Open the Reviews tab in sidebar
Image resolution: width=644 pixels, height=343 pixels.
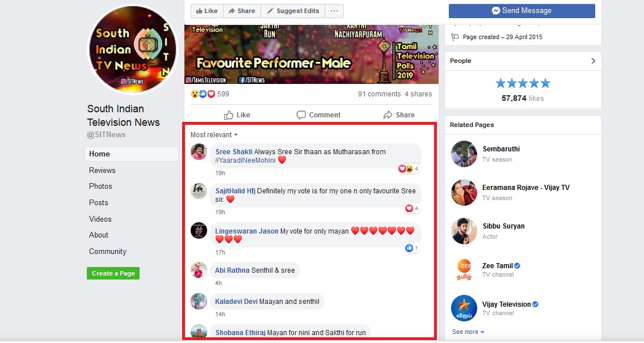pyautogui.click(x=102, y=170)
